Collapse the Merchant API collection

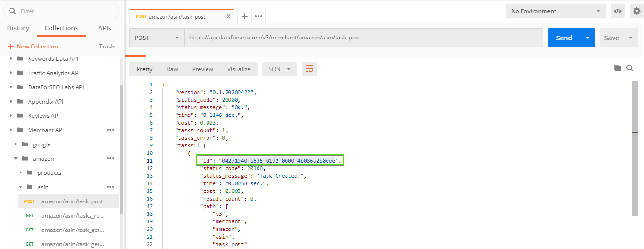pos(11,130)
